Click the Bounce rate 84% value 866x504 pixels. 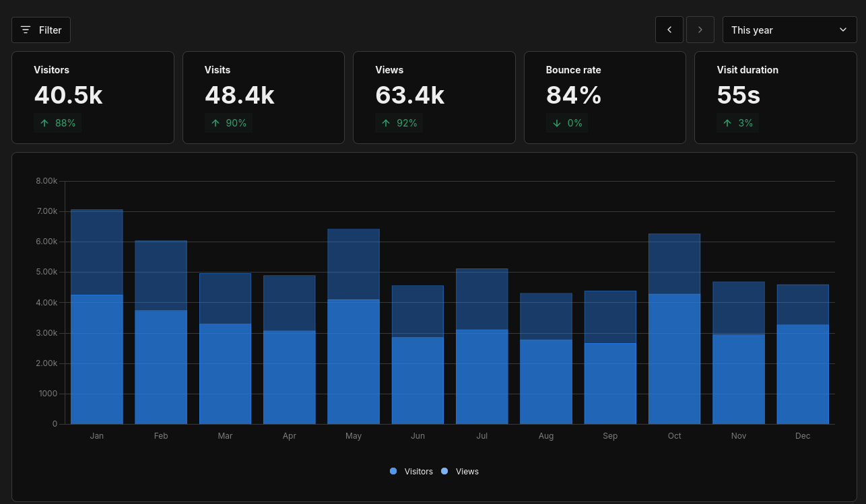573,96
